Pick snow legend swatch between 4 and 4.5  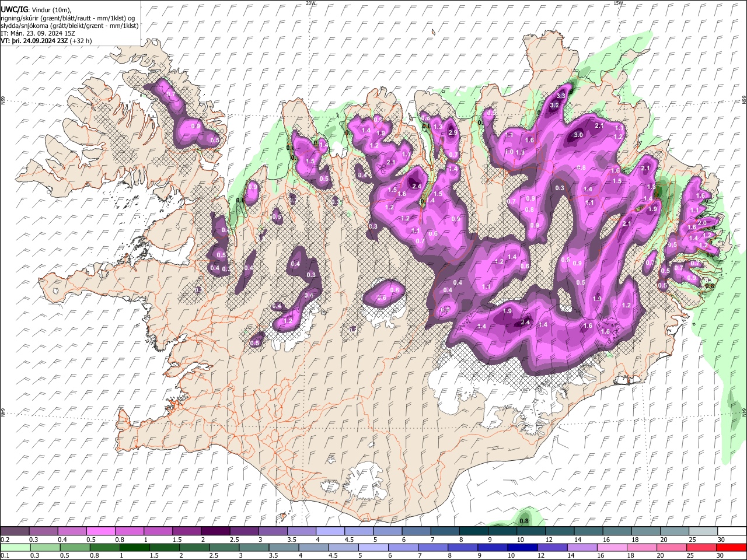330,531
